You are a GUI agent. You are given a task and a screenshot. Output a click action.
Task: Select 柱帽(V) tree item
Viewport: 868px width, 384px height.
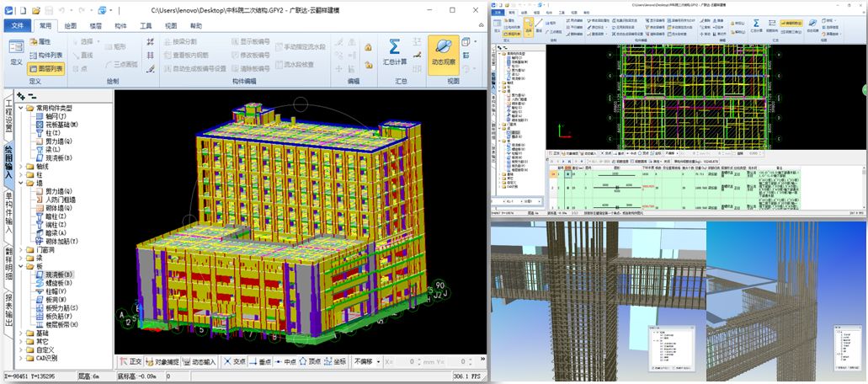[51, 291]
